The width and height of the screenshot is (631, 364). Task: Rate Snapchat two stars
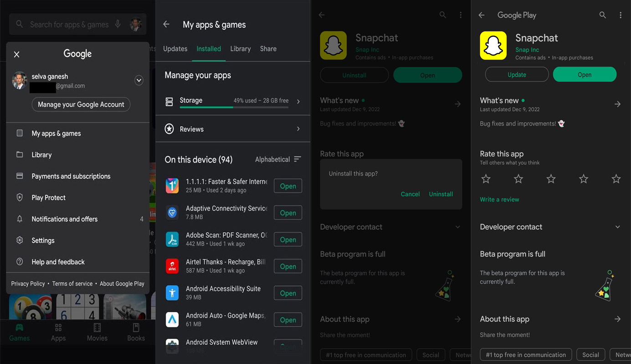click(518, 179)
